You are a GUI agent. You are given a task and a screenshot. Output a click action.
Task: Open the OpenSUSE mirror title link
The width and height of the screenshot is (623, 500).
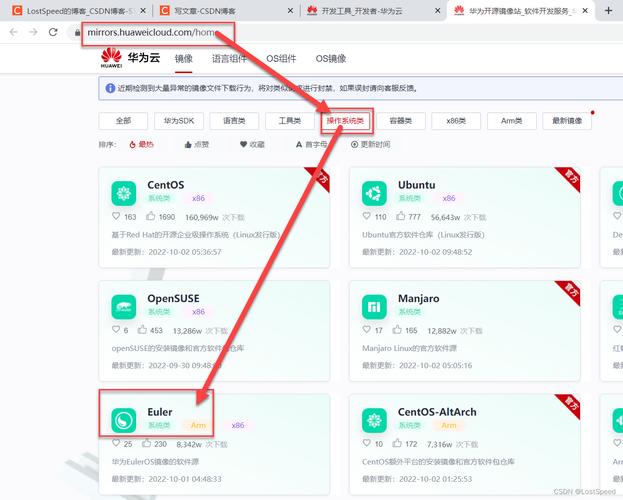click(x=173, y=298)
